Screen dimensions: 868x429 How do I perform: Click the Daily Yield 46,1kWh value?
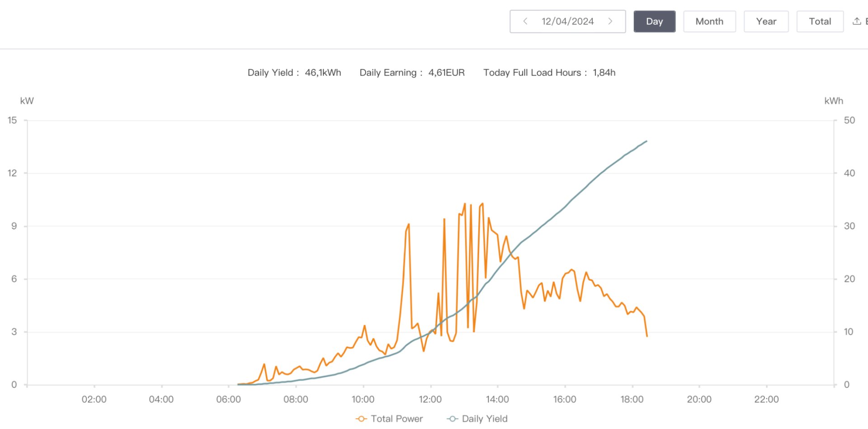[x=323, y=73]
